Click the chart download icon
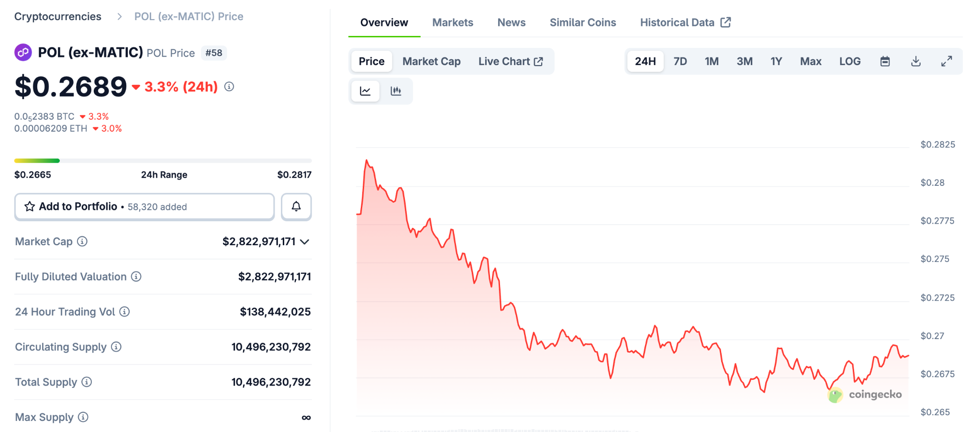The height and width of the screenshot is (432, 980). pyautogui.click(x=915, y=61)
